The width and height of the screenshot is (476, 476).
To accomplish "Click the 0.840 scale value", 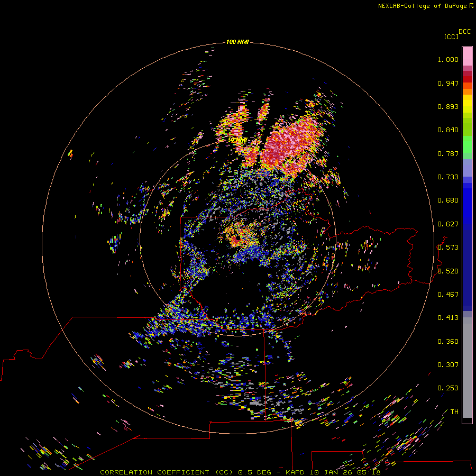I will pyautogui.click(x=448, y=130).
